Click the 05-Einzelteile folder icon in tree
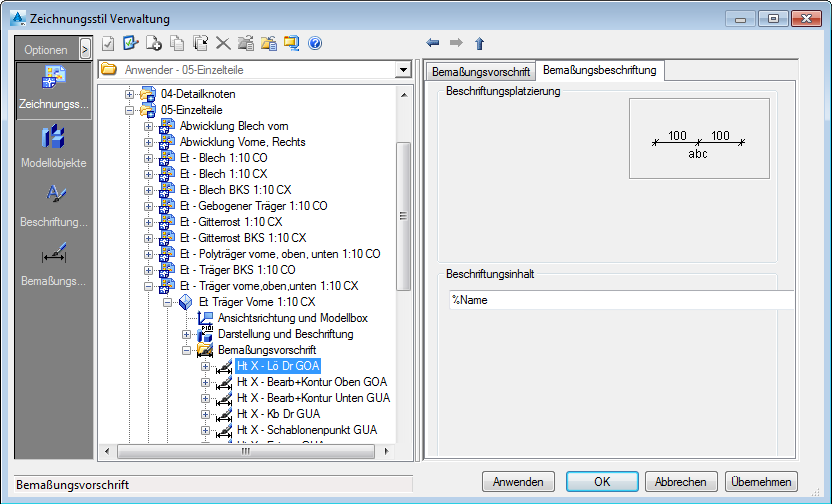 point(148,110)
